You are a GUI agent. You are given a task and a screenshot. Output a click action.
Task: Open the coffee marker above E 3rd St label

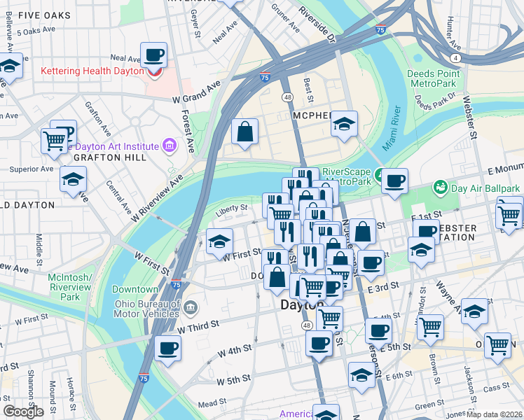click(371, 263)
